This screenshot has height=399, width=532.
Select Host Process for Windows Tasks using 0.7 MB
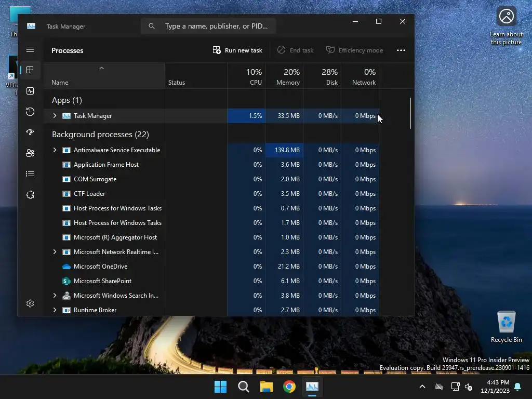coord(211,208)
